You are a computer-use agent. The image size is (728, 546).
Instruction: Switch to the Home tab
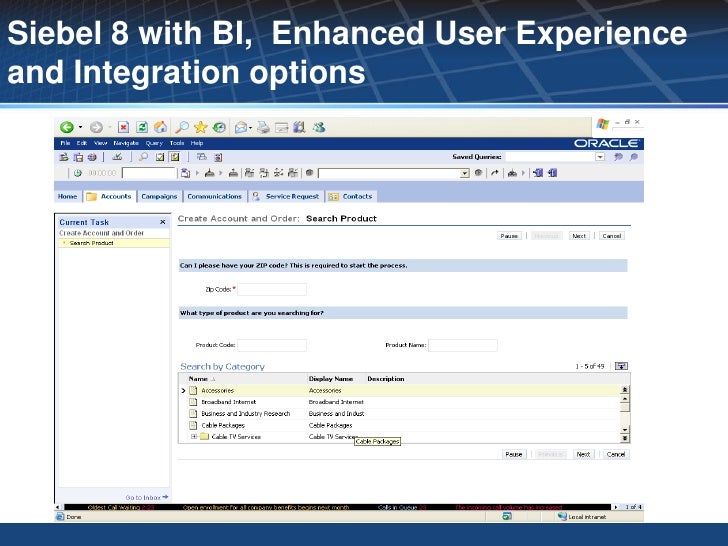pos(67,196)
